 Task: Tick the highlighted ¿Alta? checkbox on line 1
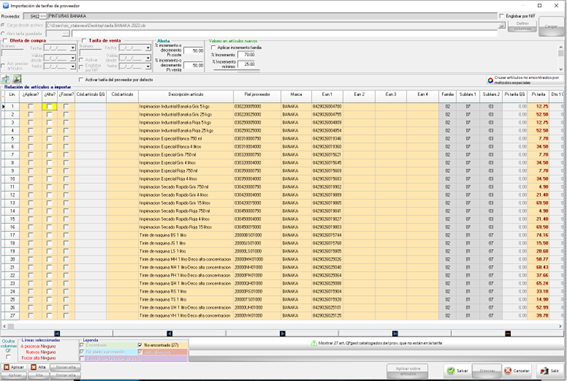tap(50, 106)
